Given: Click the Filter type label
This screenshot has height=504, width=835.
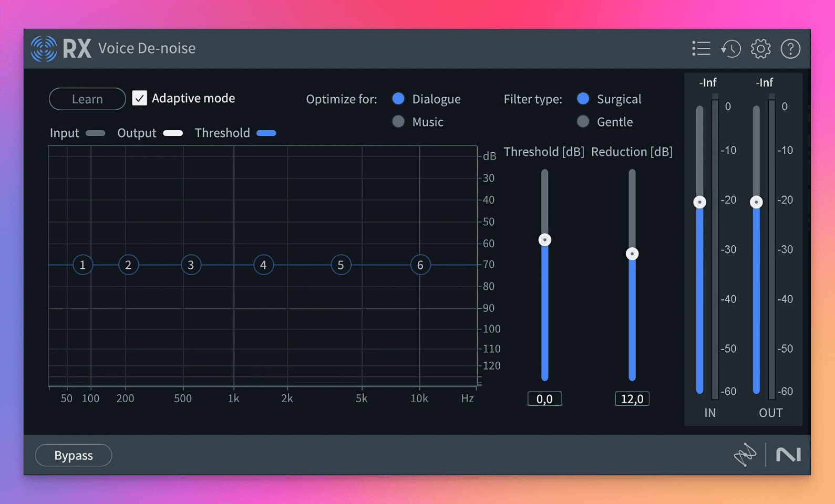Looking at the screenshot, I should [x=533, y=99].
